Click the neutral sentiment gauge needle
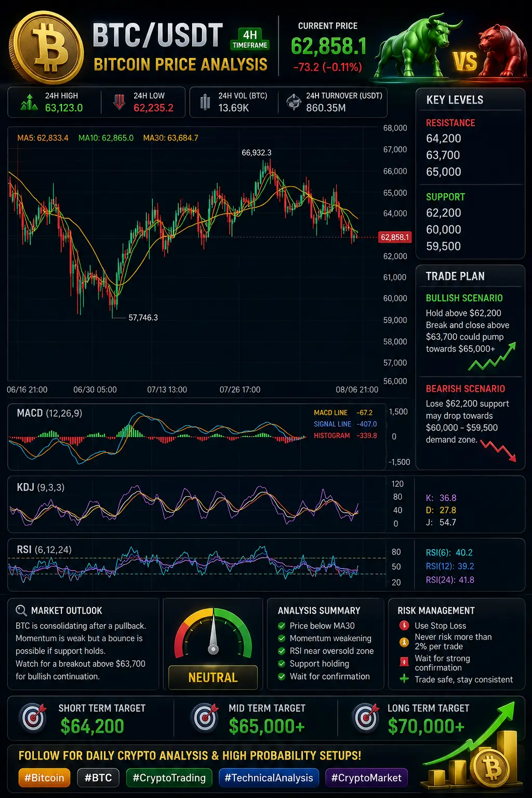 coord(213,635)
